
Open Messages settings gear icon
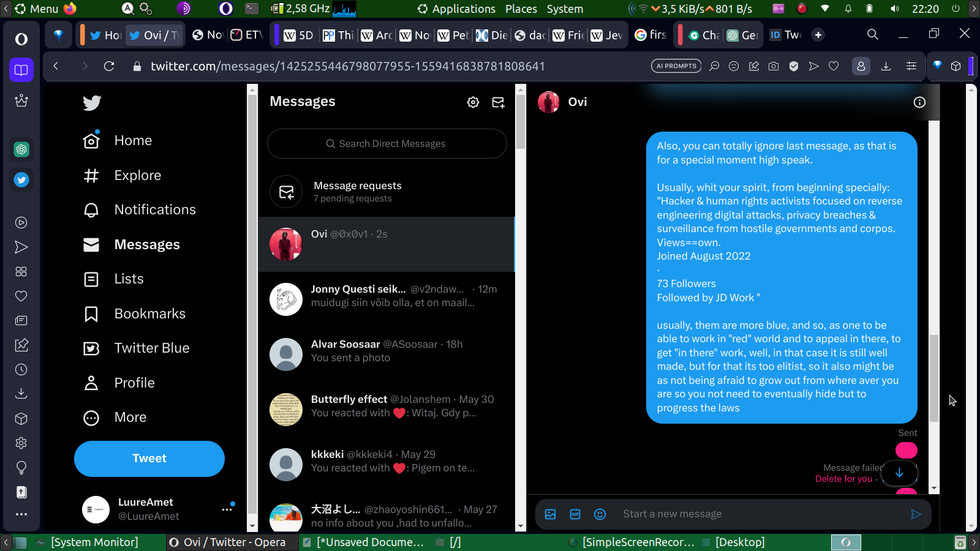pyautogui.click(x=473, y=102)
